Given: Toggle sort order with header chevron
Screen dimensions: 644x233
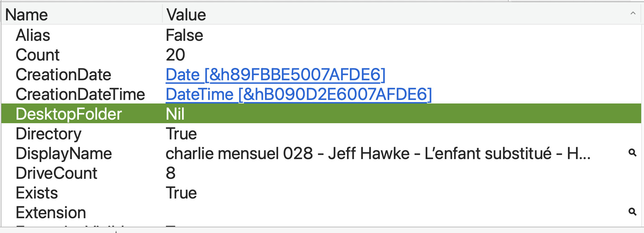Looking at the screenshot, I should [x=633, y=13].
